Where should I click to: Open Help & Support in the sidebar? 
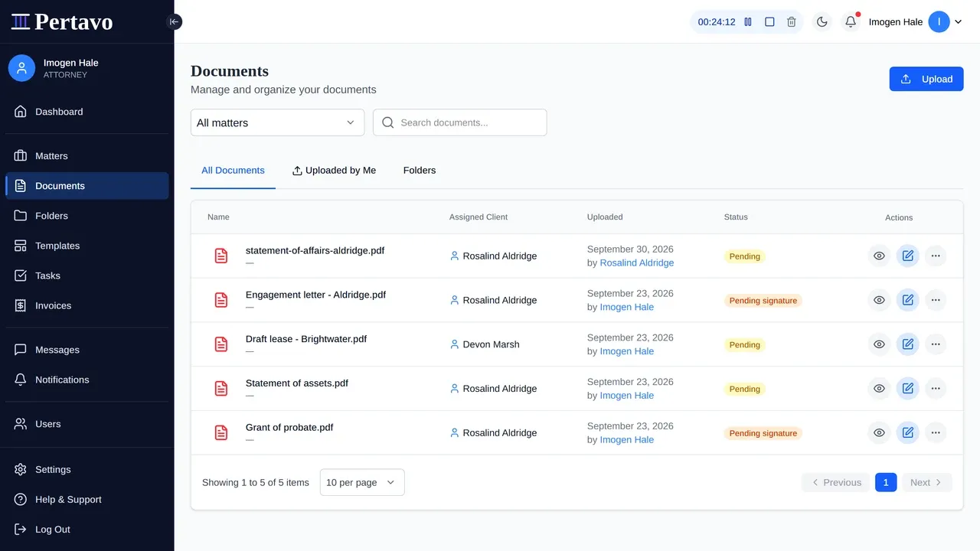click(87, 500)
